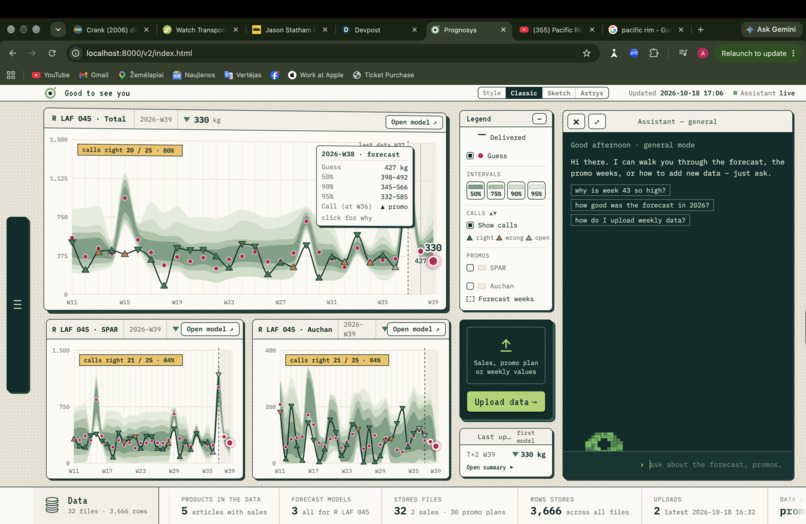Open the apps grid icon in bookmarks bar
Image resolution: width=806 pixels, height=524 pixels.
pos(11,75)
